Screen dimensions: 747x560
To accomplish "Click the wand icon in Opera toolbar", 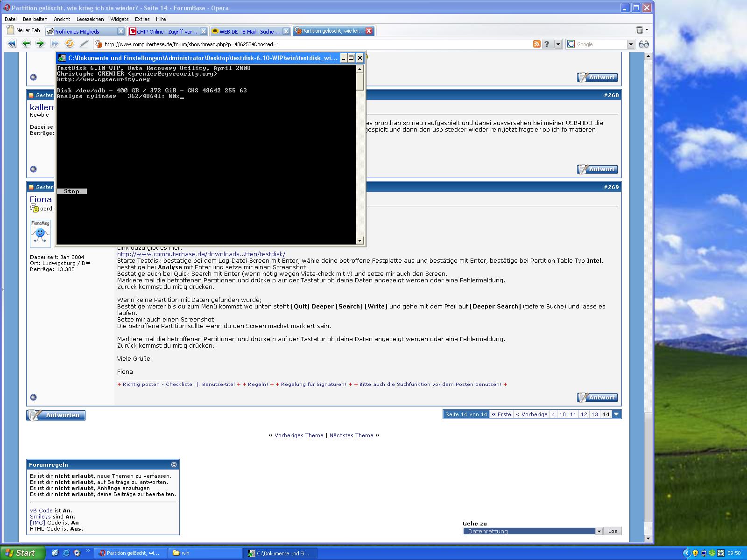I will (x=84, y=44).
